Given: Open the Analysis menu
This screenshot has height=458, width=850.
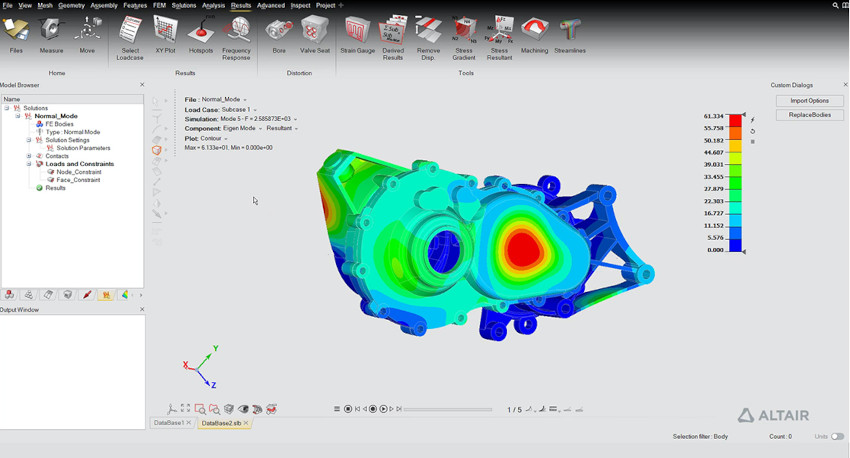Looking at the screenshot, I should click(x=213, y=5).
